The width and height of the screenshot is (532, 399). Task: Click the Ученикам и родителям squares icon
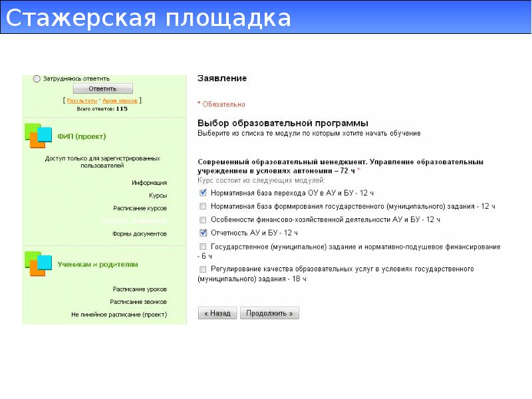pyautogui.click(x=38, y=263)
